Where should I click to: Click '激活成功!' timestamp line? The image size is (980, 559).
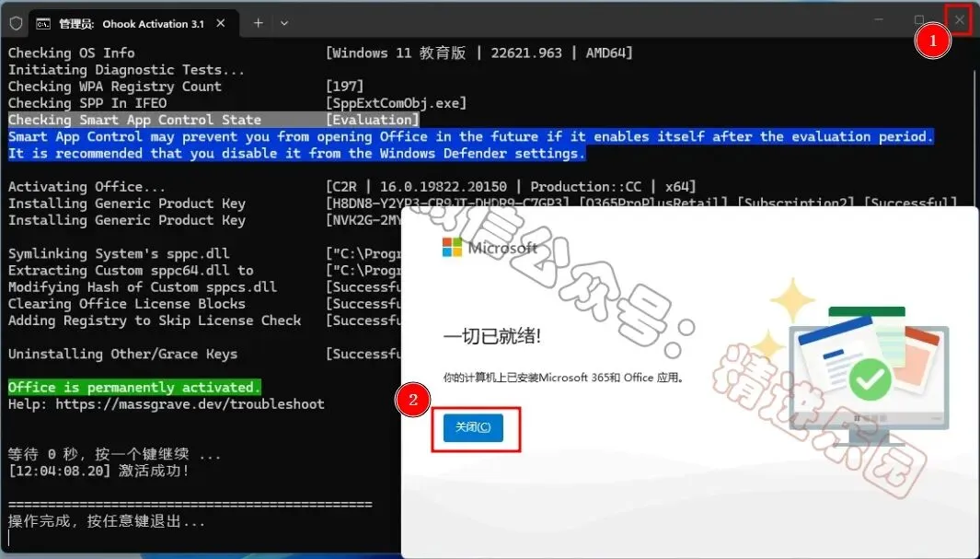(x=98, y=471)
